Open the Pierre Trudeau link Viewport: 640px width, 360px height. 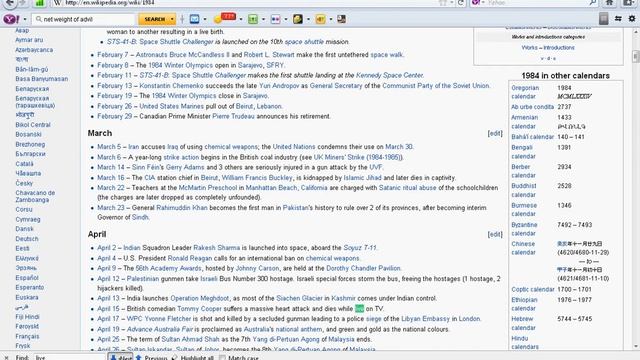tap(233, 116)
